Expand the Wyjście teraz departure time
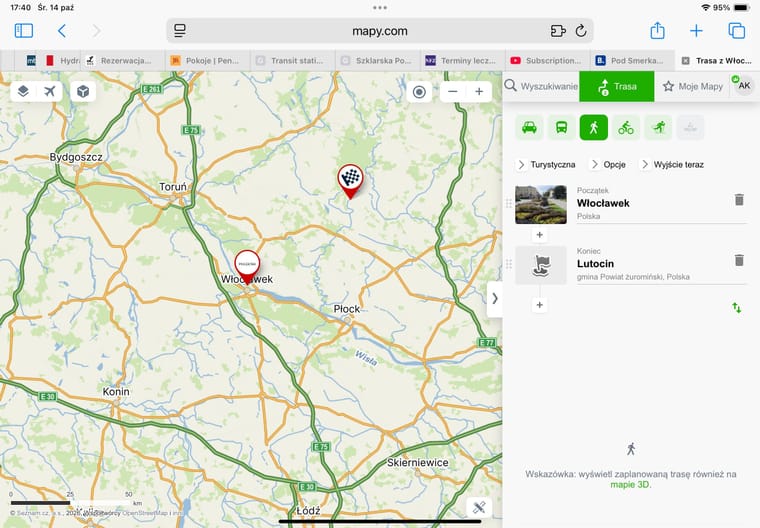Viewport: 760px width, 528px height. tap(673, 164)
